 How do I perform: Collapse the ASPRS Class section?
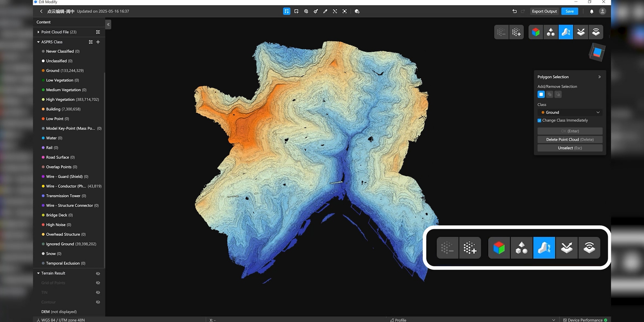click(38, 42)
